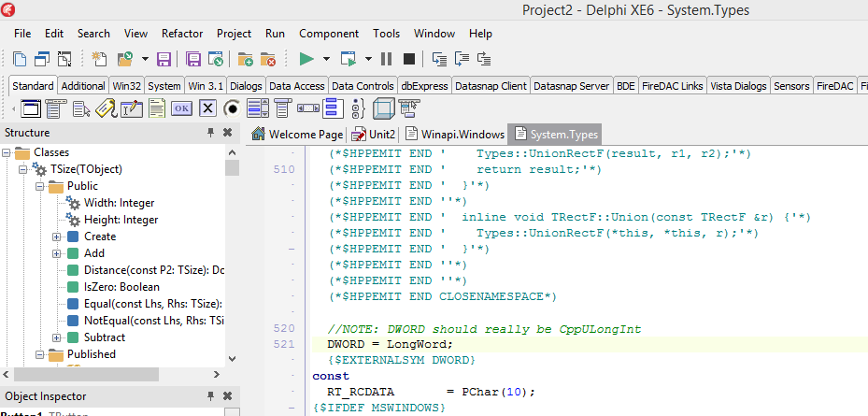Click the Stop program reset button
Screen dimensions: 868x416
[409, 59]
